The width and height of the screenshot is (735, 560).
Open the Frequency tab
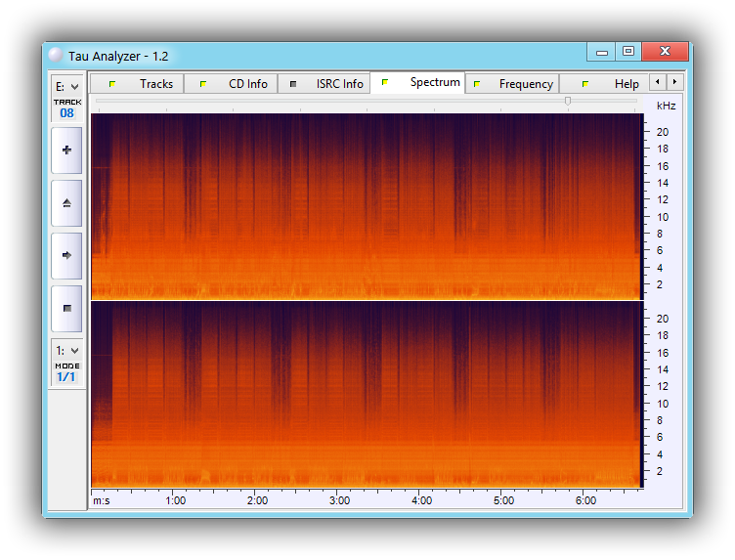point(512,84)
